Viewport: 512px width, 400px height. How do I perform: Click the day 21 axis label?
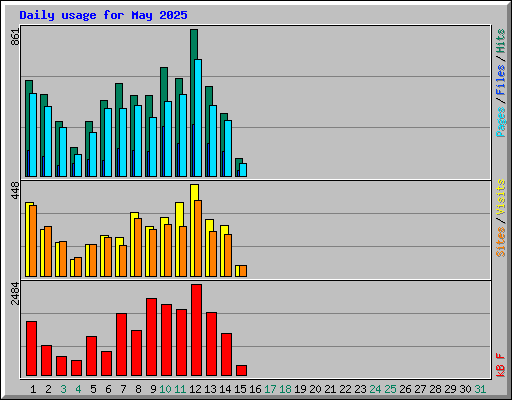point(330,389)
